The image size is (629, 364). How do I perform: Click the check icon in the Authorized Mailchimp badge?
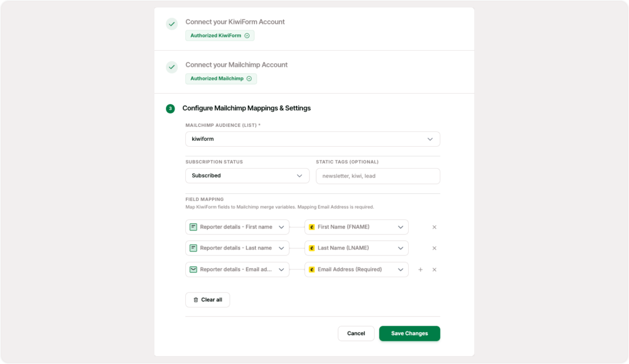(249, 78)
